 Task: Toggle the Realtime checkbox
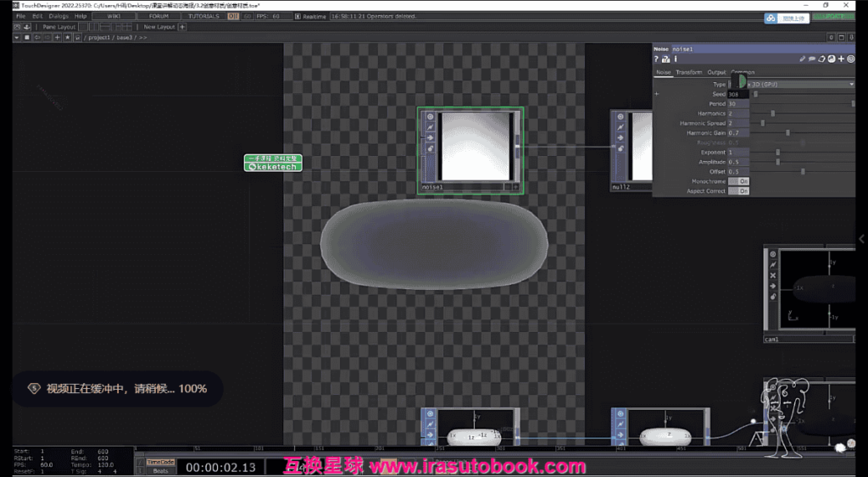(297, 16)
